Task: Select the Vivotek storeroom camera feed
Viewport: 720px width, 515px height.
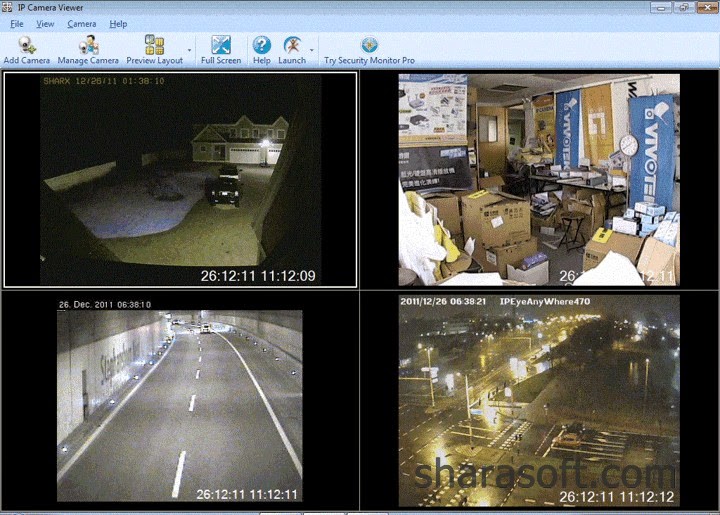Action: [x=539, y=180]
